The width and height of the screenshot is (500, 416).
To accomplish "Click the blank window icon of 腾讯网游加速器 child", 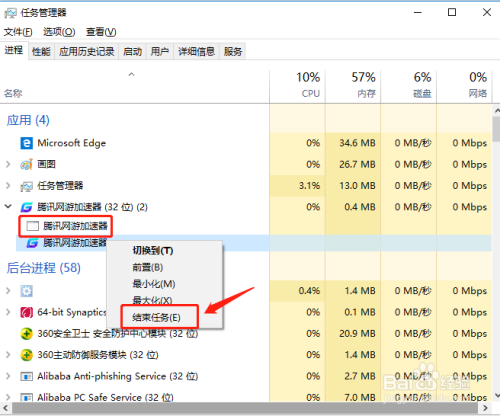I will click(x=33, y=226).
